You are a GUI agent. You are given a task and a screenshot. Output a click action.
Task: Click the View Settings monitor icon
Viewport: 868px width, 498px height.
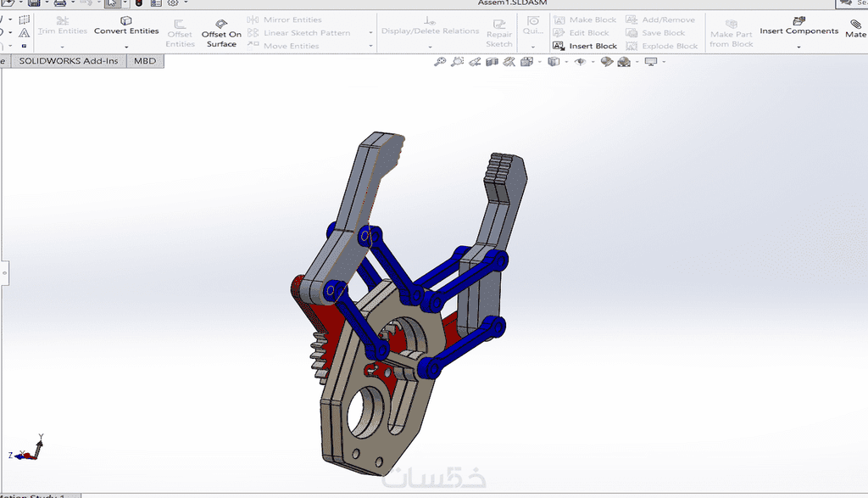(651, 61)
